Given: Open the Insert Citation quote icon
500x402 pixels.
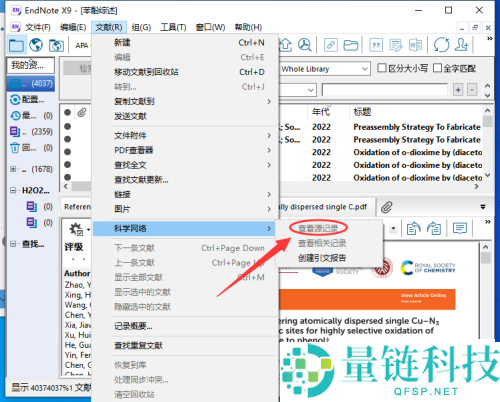Looking at the screenshot, I should pos(376,45).
